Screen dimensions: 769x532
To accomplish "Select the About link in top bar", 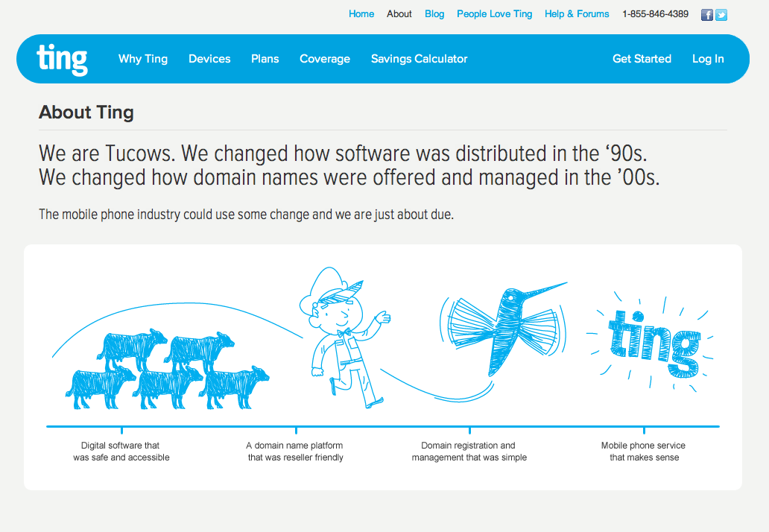I will pyautogui.click(x=399, y=14).
